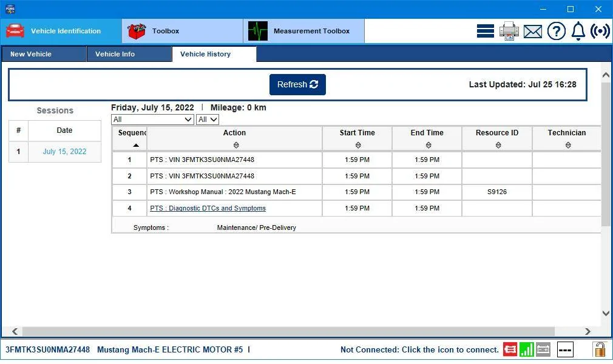Open the narrow All filter dropdown
The height and width of the screenshot is (364, 613).
coord(207,120)
